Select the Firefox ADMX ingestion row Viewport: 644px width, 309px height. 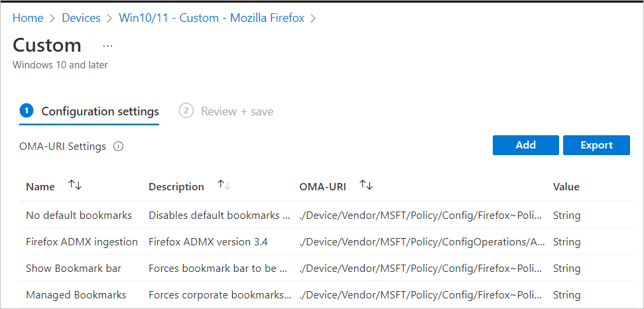coord(82,241)
